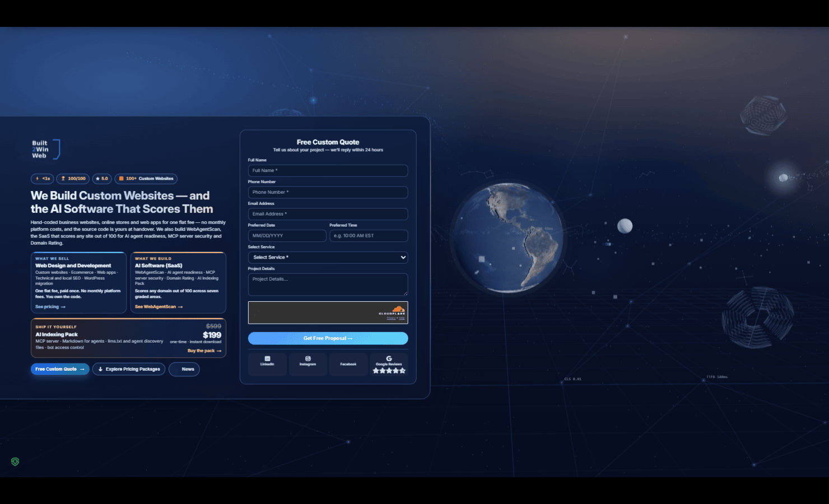Click the 'AI Indexing Pack' heading
Image resolution: width=829 pixels, height=504 pixels.
[57, 334]
